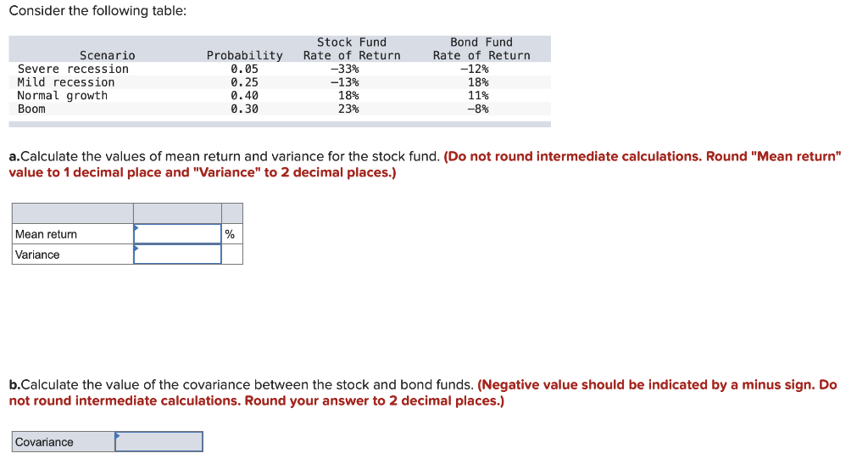The width and height of the screenshot is (868, 470).
Task: Click the Probability column header
Action: pos(244,55)
